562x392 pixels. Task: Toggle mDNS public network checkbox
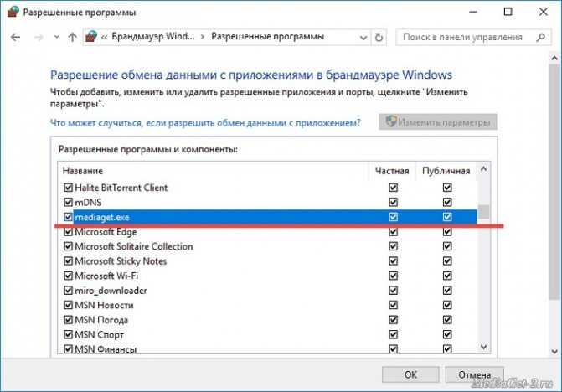(x=447, y=202)
